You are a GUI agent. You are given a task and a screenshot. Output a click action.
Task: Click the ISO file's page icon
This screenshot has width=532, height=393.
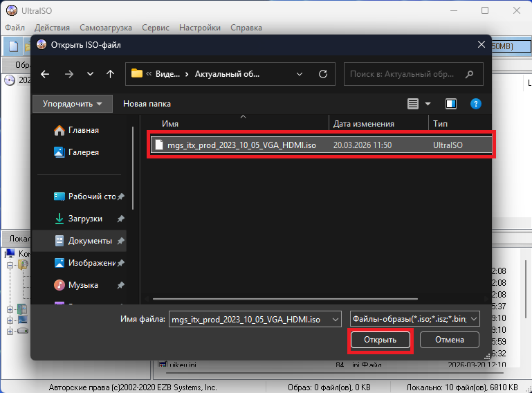pyautogui.click(x=159, y=145)
